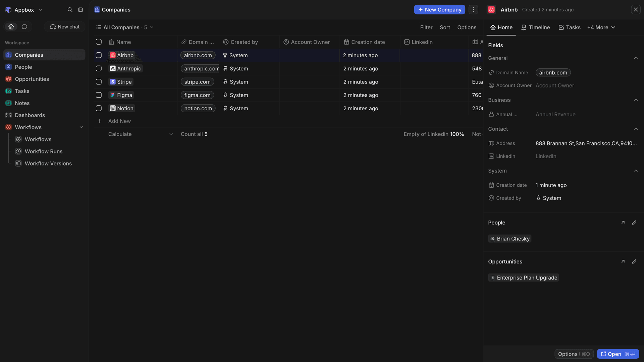The width and height of the screenshot is (644, 362).
Task: Open the Calculate dropdown in footer
Action: [140, 134]
